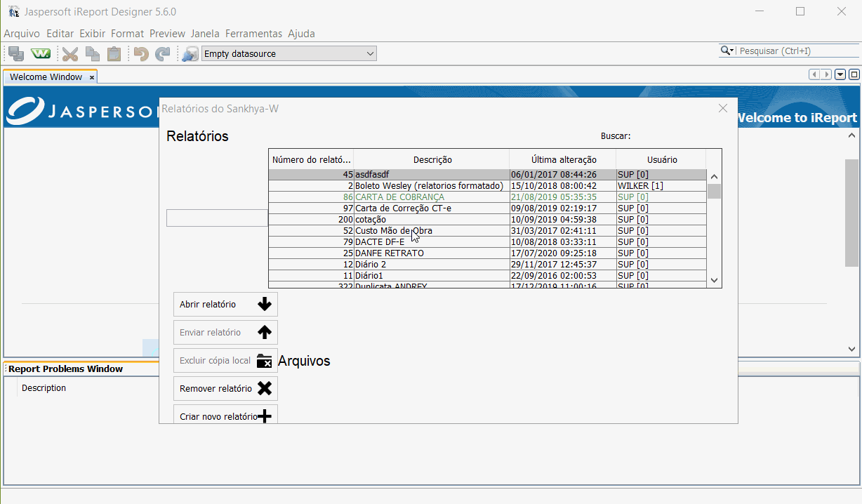This screenshot has height=504, width=862.
Task: Open the Ajuda menu
Action: [301, 34]
